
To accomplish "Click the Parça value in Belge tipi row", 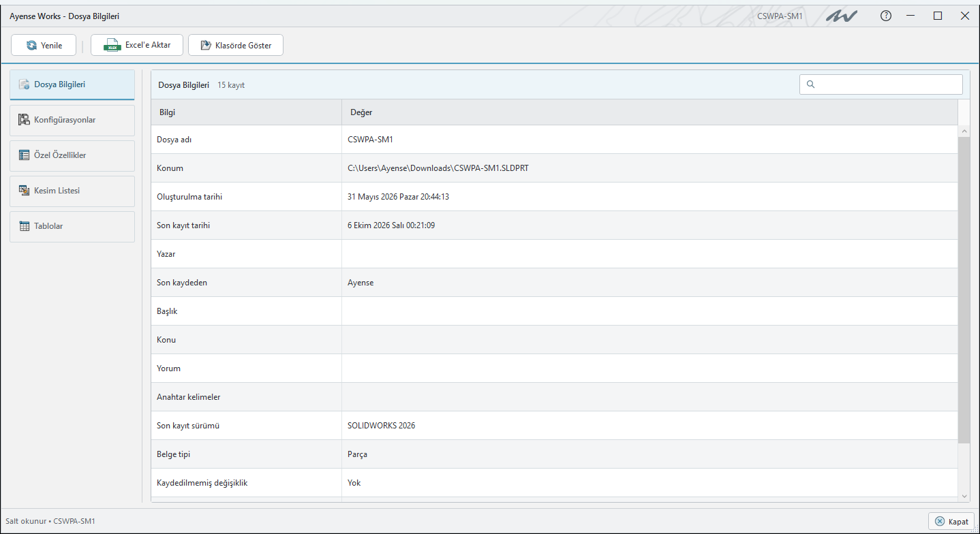I will coord(357,454).
